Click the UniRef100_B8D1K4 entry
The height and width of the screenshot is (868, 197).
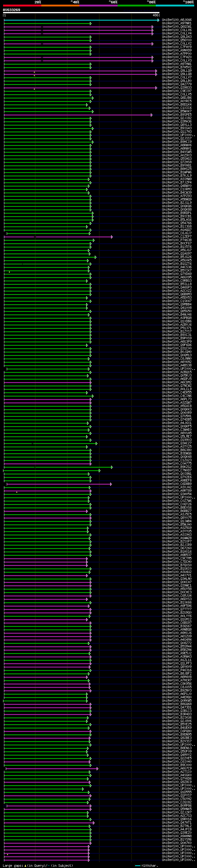click(177, 104)
